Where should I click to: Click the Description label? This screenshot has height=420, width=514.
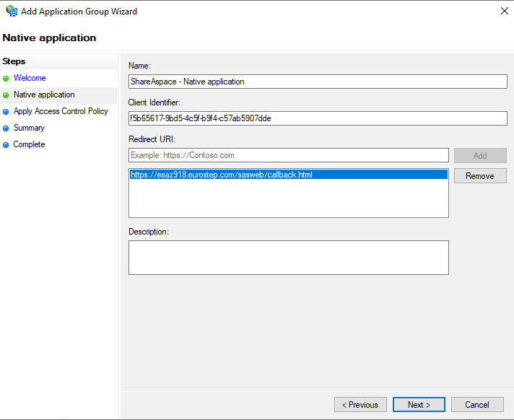[149, 232]
